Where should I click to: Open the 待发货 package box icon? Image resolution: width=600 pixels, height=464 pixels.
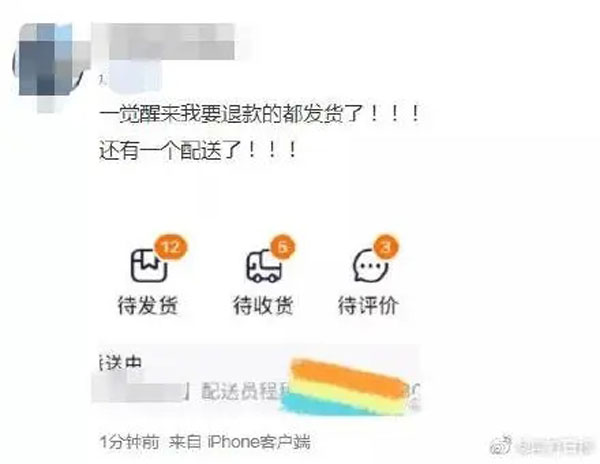pos(148,266)
